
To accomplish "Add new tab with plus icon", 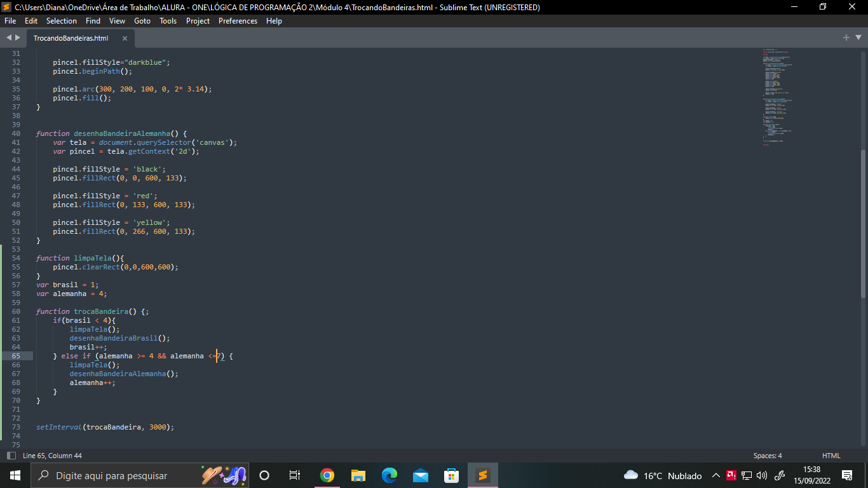I will click(846, 38).
